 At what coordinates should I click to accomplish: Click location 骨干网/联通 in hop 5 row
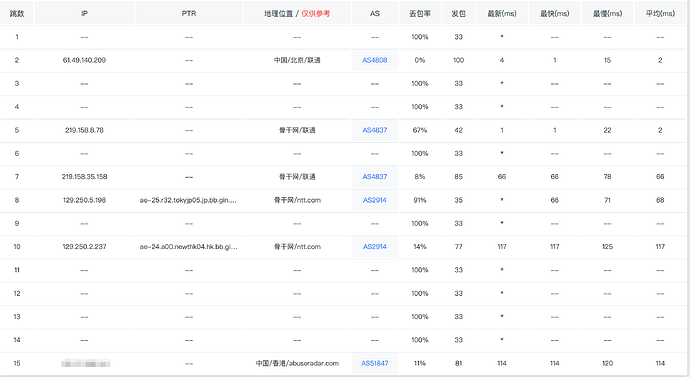[x=297, y=130]
